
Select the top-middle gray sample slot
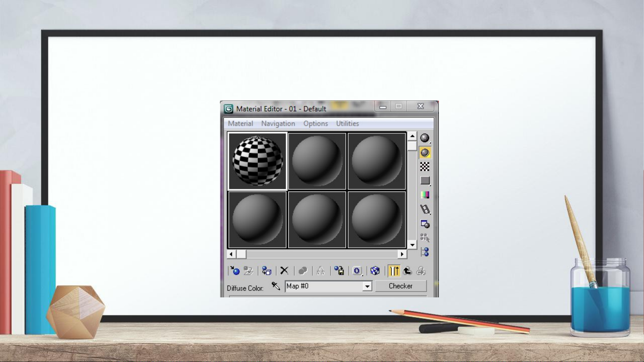coord(317,161)
